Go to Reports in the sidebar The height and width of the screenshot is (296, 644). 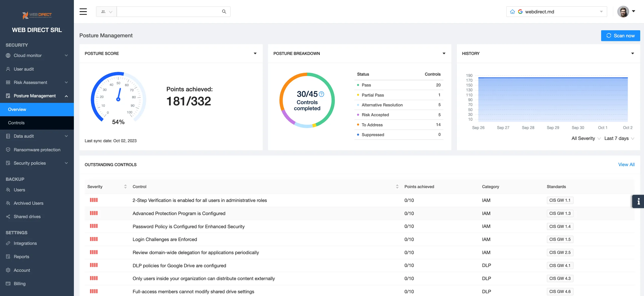[x=37, y=257]
